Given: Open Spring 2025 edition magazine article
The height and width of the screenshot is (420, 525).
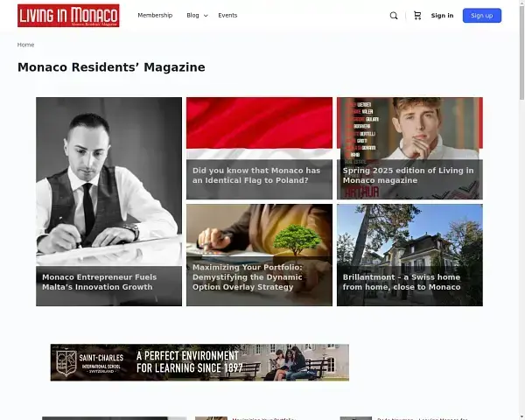Looking at the screenshot, I should (x=409, y=175).
